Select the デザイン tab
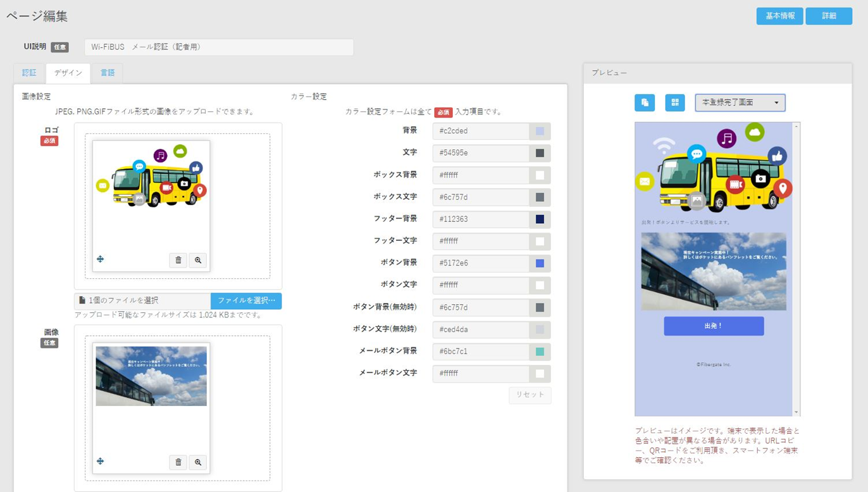This screenshot has height=492, width=868. click(x=68, y=73)
